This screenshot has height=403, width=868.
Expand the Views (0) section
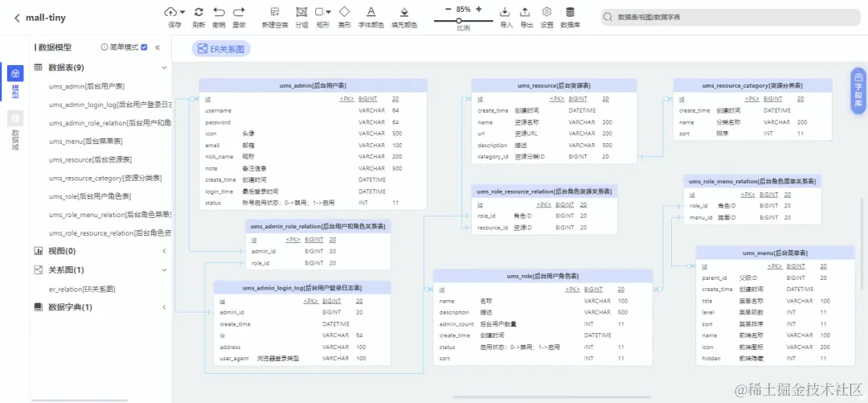click(164, 251)
